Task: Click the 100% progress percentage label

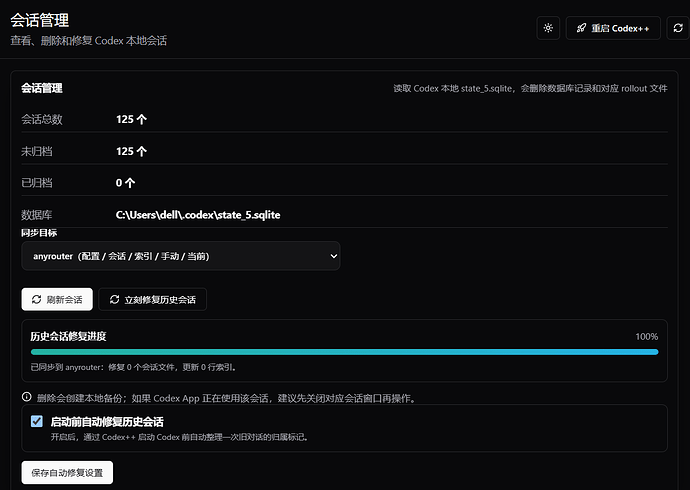Action: pyautogui.click(x=646, y=336)
